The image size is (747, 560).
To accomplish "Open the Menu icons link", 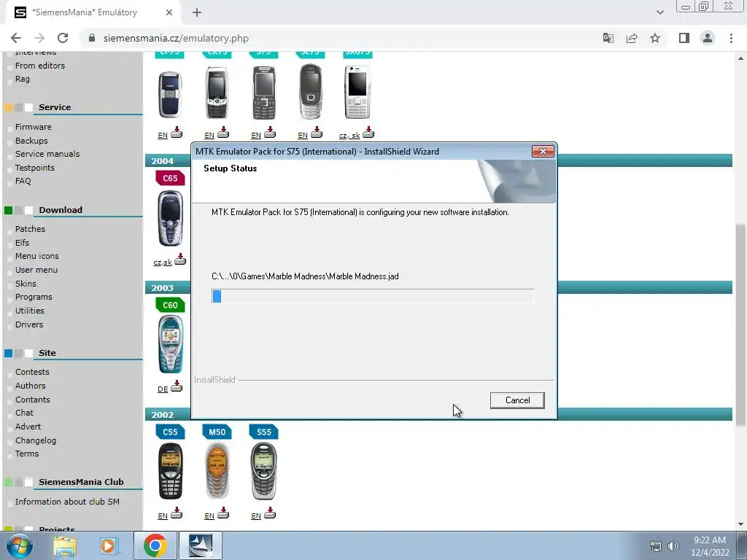I will 36,256.
